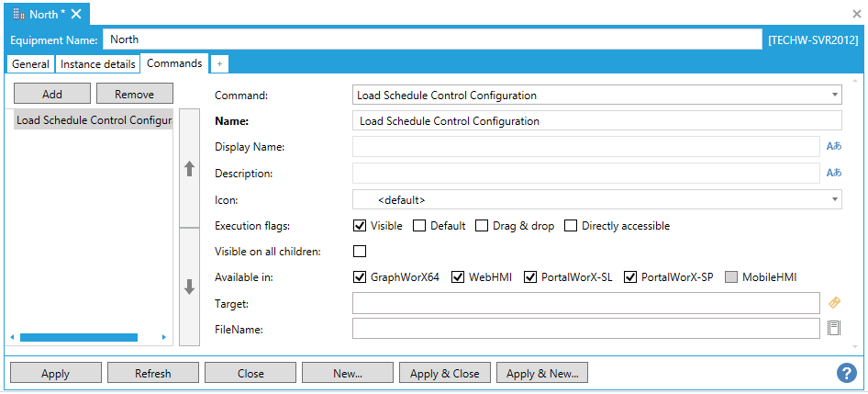Open the Command dropdown list
Screen dimensions: 868x394
(x=834, y=95)
